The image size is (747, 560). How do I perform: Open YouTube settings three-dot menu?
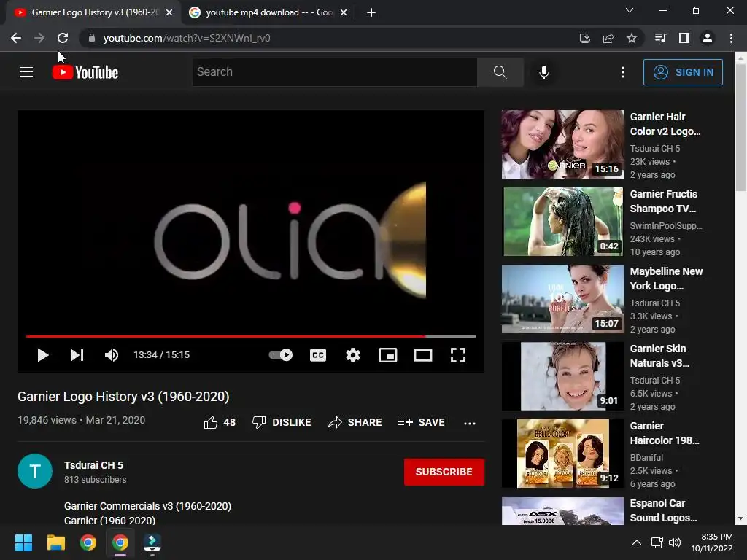(623, 72)
